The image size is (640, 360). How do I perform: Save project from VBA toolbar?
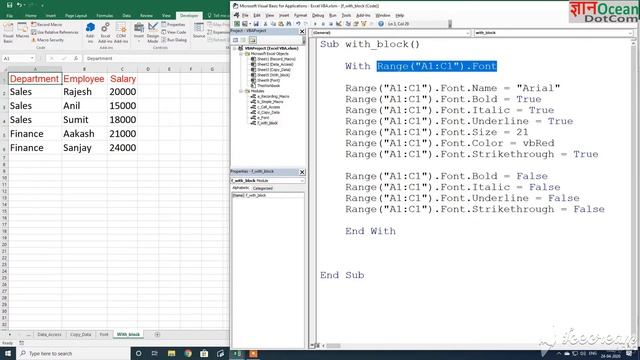(x=256, y=24)
